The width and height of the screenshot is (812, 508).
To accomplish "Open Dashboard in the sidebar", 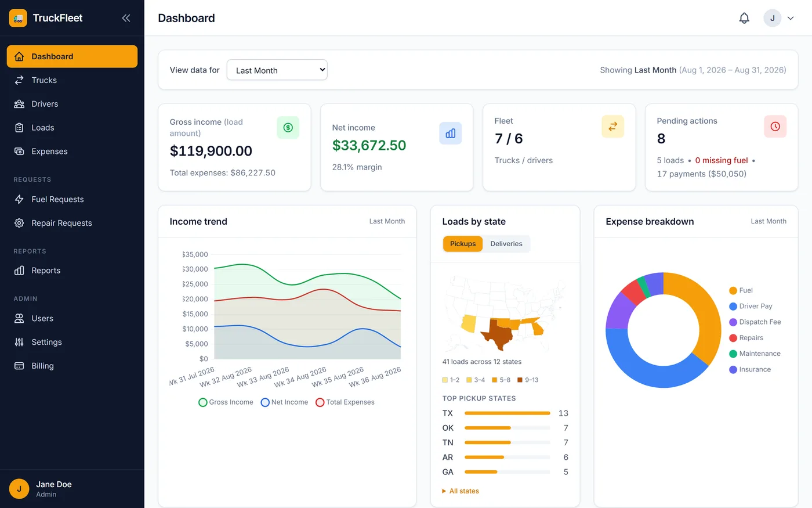I will pyautogui.click(x=72, y=56).
